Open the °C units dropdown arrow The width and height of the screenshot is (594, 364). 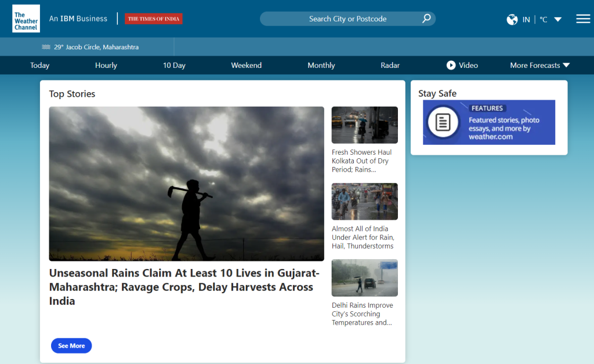tap(557, 19)
